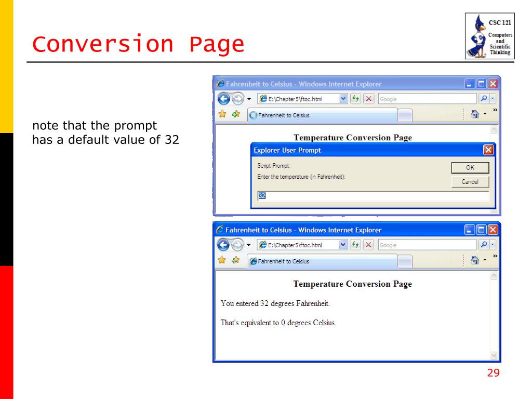Click Google search box in top window
Viewport: 532px width, 399px height.
pyautogui.click(x=427, y=99)
